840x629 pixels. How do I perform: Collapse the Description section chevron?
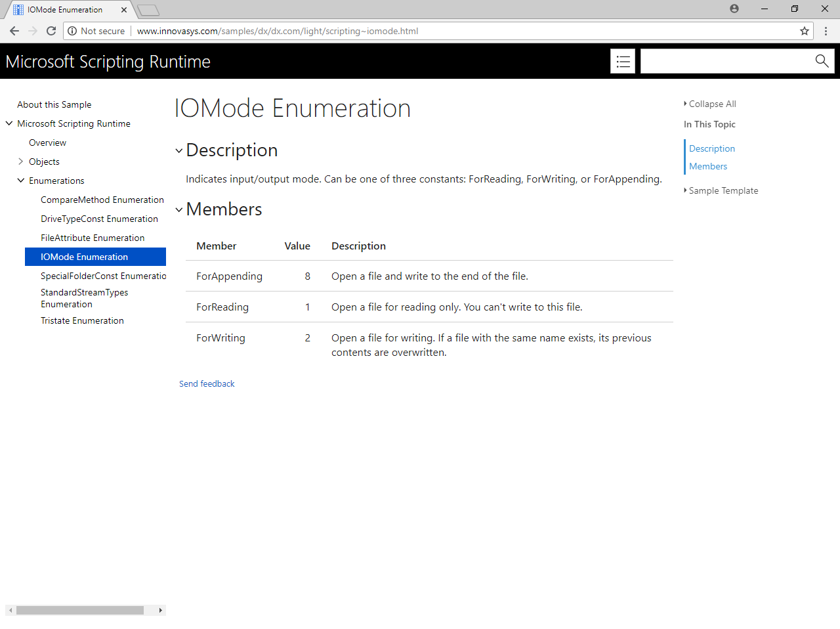click(178, 151)
